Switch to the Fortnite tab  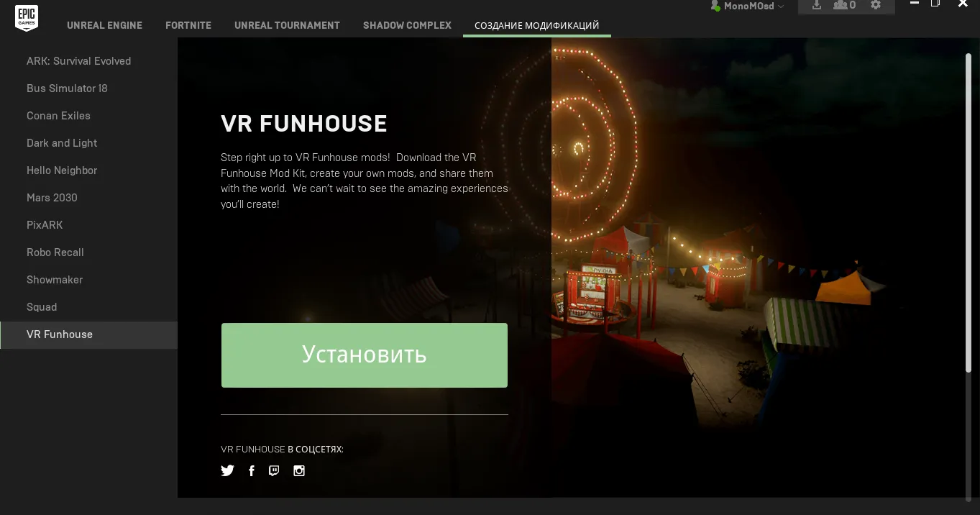tap(188, 25)
